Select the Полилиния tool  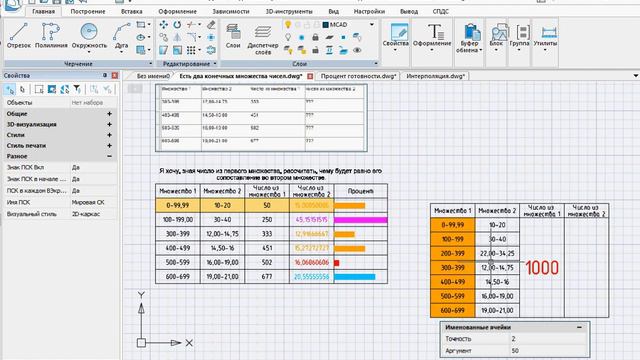point(51,36)
